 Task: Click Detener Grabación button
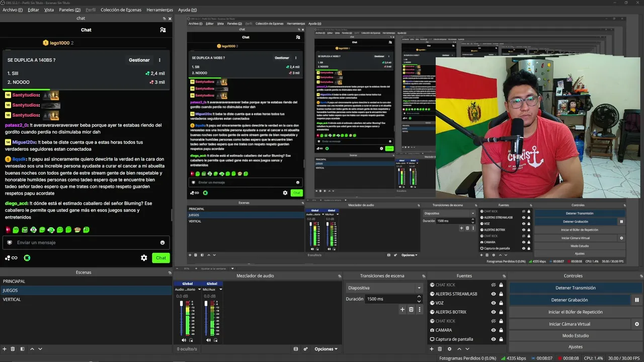pos(570,300)
